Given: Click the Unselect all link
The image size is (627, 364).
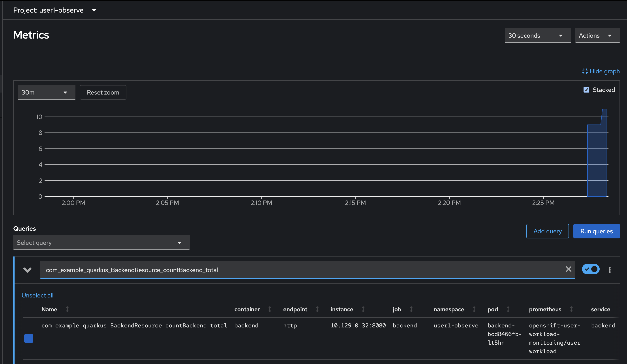Looking at the screenshot, I should (38, 295).
